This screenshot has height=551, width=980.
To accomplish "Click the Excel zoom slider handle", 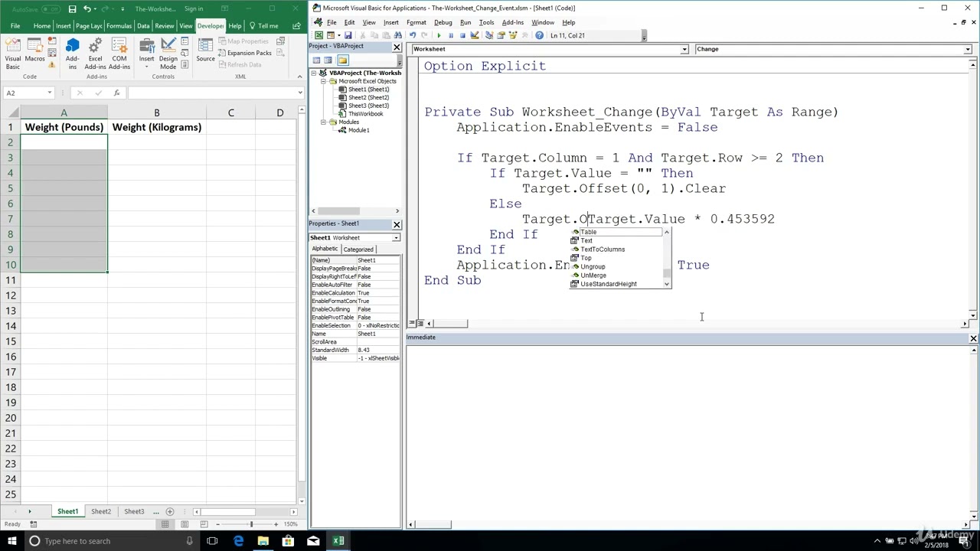I will (x=251, y=524).
